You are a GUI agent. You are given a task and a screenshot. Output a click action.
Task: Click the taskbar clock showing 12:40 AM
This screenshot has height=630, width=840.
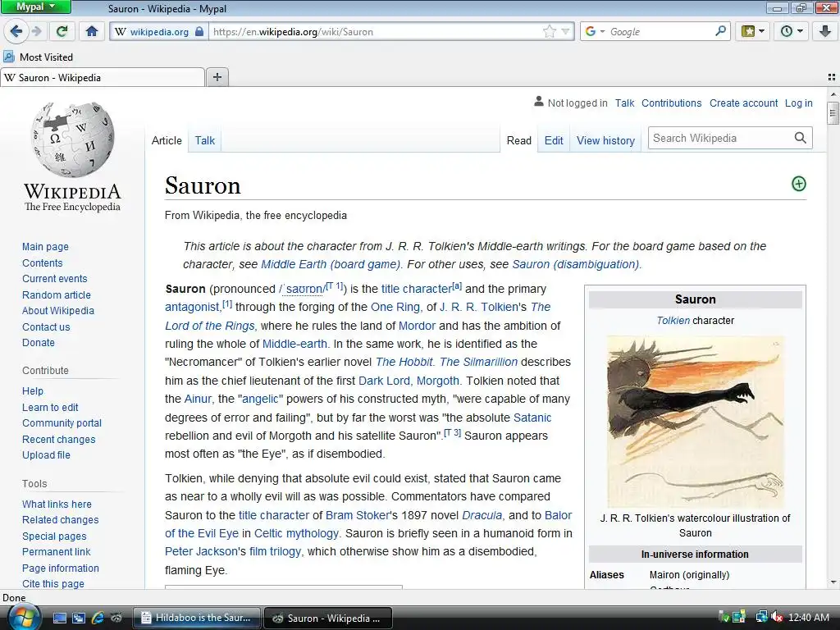point(809,618)
